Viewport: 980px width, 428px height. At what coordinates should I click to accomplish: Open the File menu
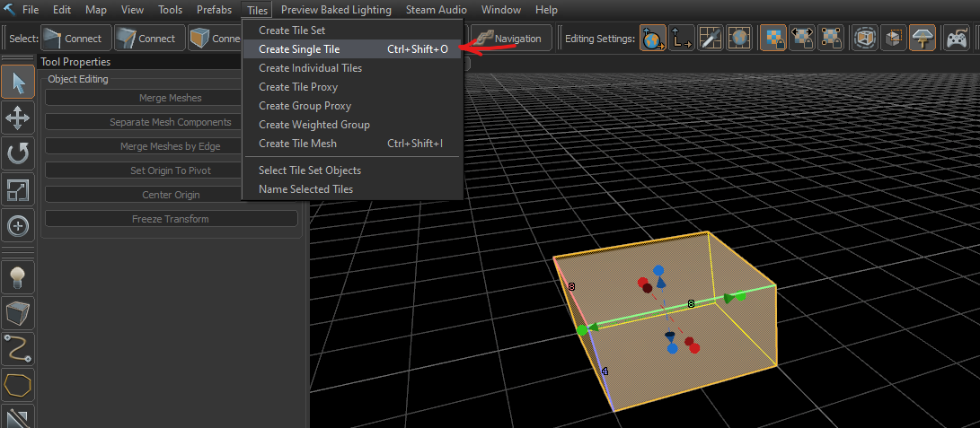click(x=30, y=10)
